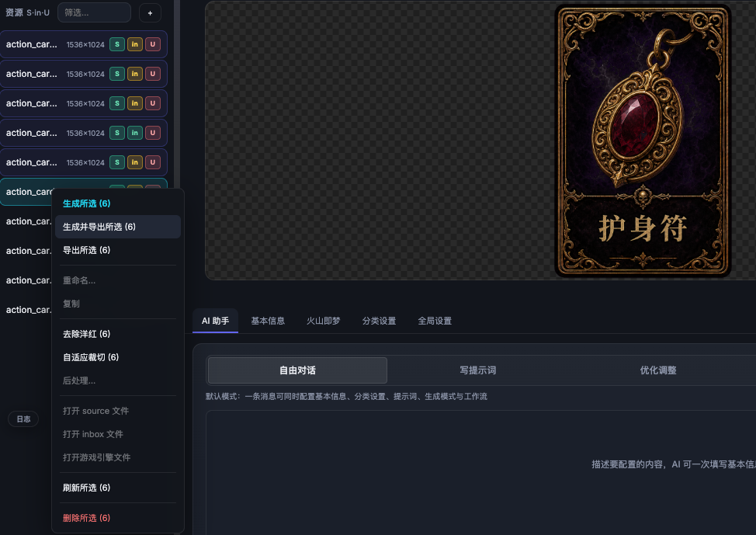
Task: Click the In badge on the first row
Action: pos(135,44)
